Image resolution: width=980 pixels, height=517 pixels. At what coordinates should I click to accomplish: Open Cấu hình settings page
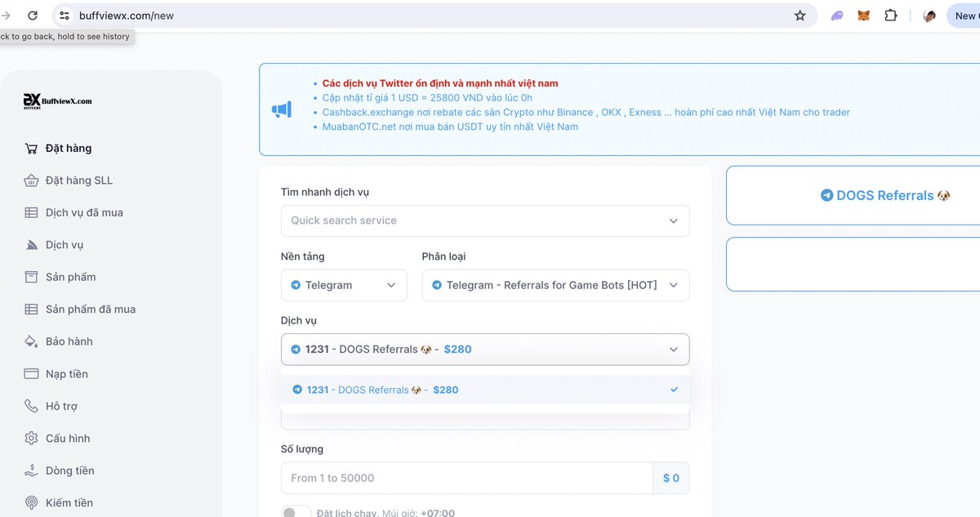tap(68, 439)
